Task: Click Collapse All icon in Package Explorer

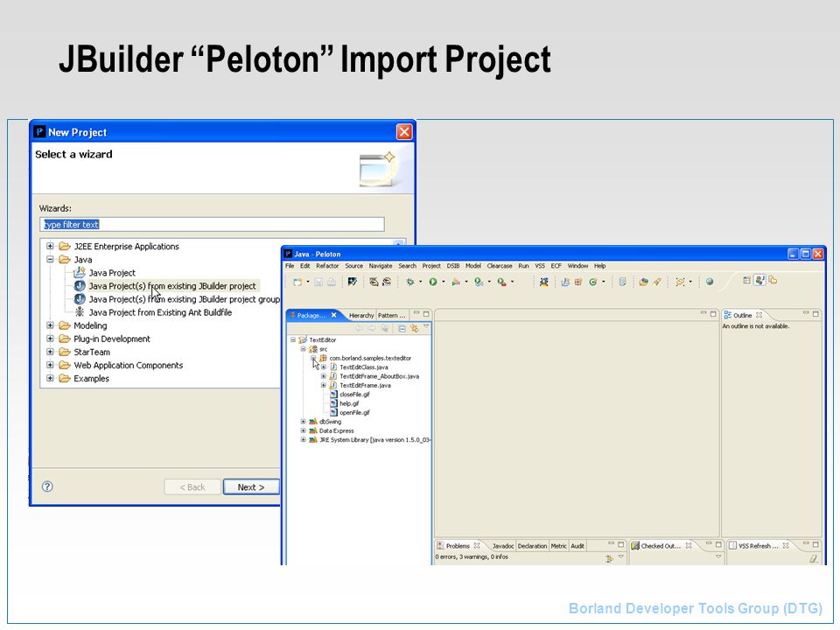Action: (x=402, y=328)
